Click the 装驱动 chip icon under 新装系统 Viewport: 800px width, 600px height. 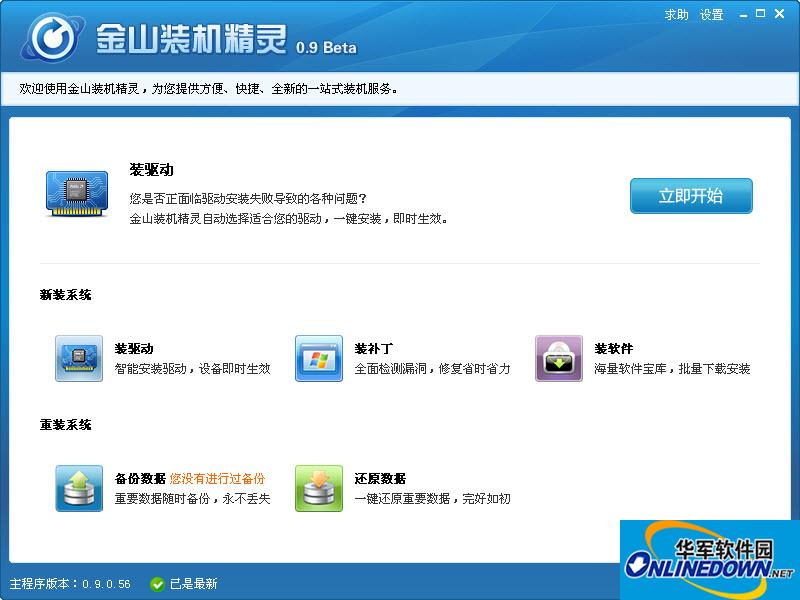pyautogui.click(x=79, y=358)
